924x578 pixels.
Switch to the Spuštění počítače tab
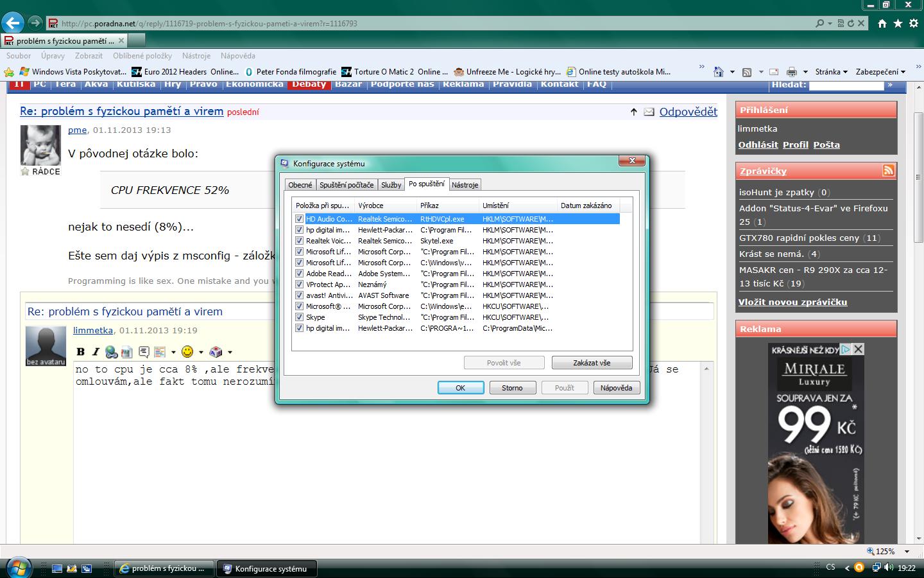(346, 185)
